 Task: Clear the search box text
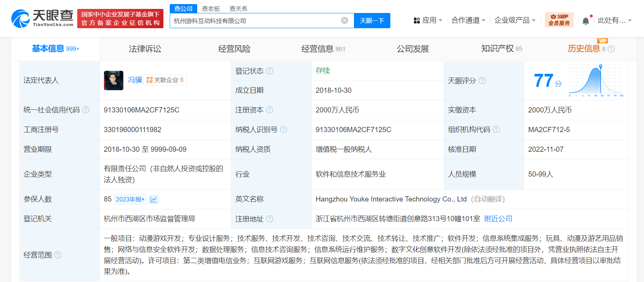point(345,20)
